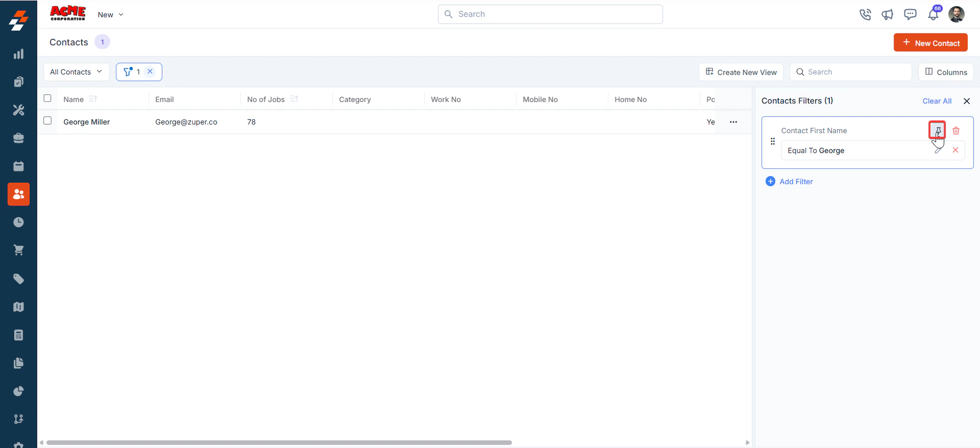Edit the Equal To George condition
Screen dimensions: 980x448
tap(938, 150)
